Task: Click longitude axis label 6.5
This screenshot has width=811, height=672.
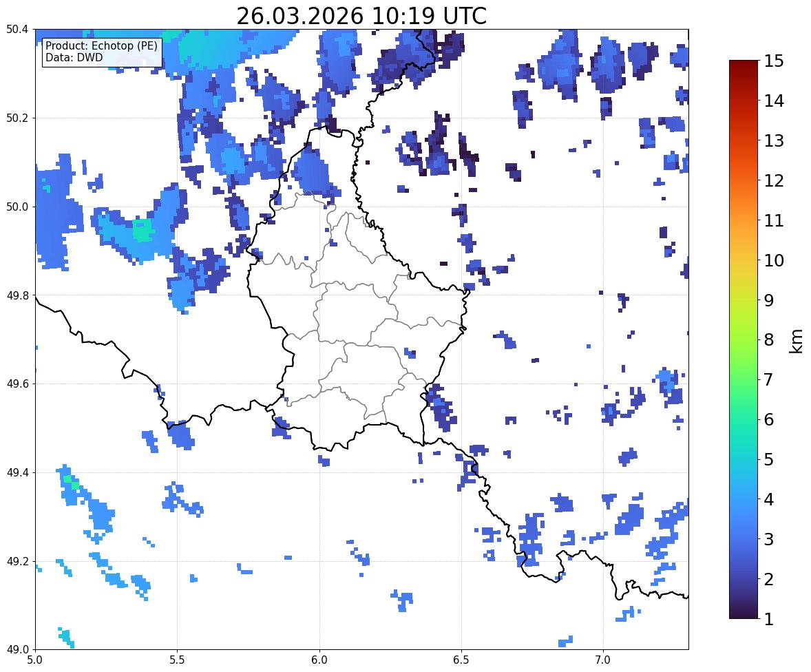Action: (461, 660)
